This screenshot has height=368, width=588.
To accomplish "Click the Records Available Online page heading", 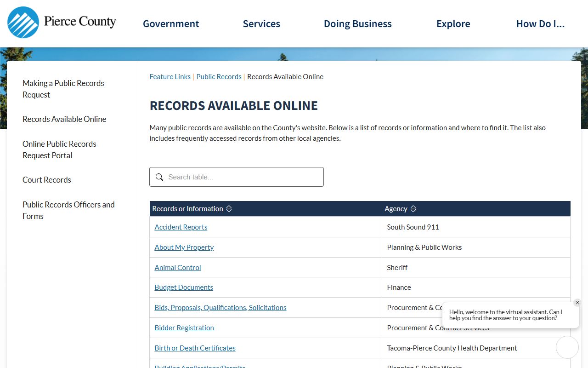I will (234, 106).
